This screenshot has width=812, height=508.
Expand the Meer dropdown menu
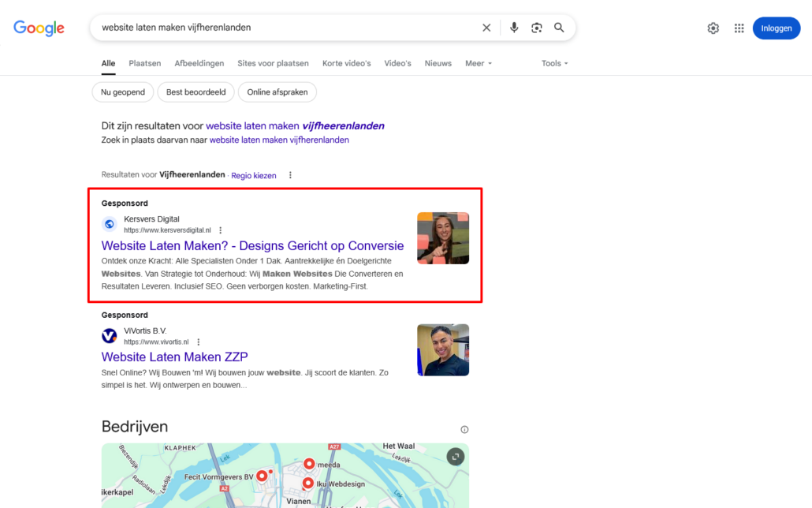[479, 63]
